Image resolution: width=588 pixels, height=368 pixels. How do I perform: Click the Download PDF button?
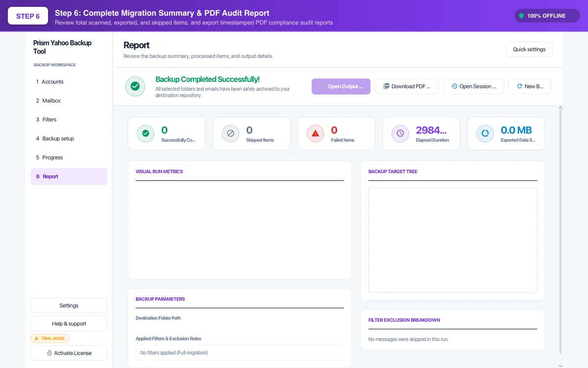[407, 86]
